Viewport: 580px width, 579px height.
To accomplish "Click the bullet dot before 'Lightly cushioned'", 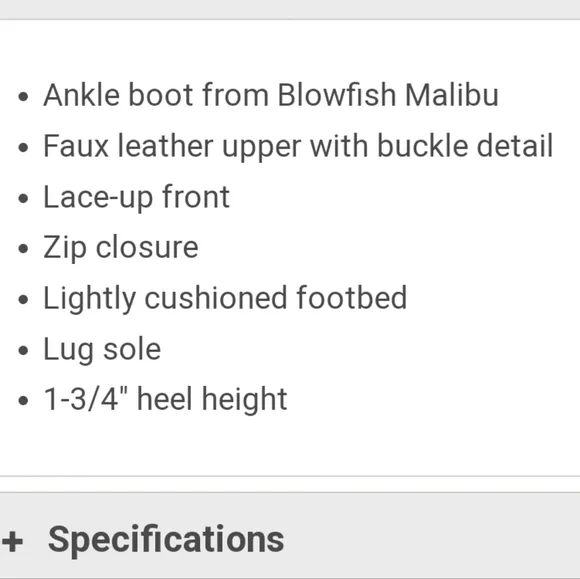I will click(x=23, y=299).
